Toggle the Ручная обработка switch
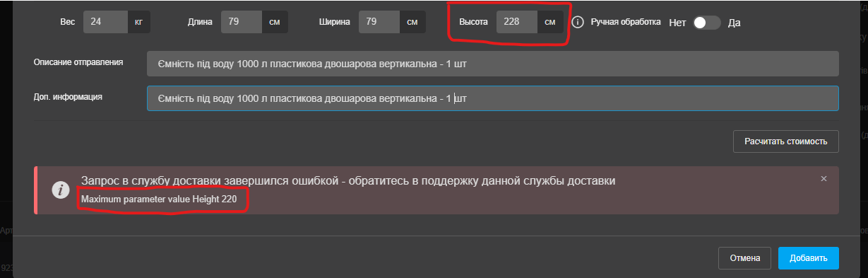 pos(706,23)
